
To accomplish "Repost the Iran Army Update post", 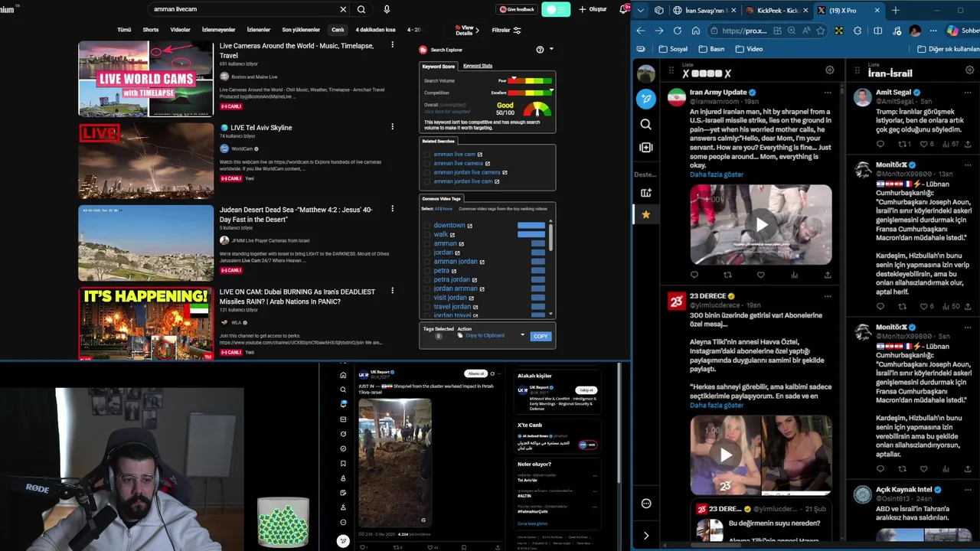I will 727,275.
